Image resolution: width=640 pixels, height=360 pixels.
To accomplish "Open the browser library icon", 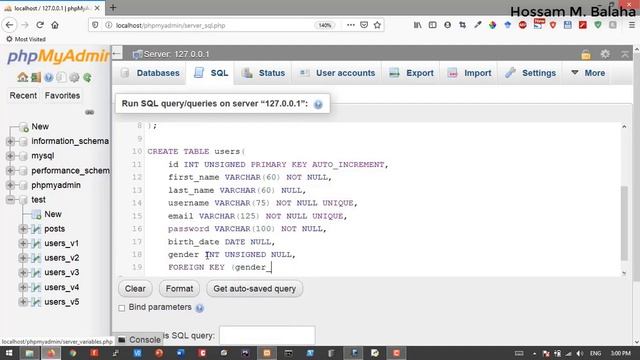I will [x=418, y=25].
